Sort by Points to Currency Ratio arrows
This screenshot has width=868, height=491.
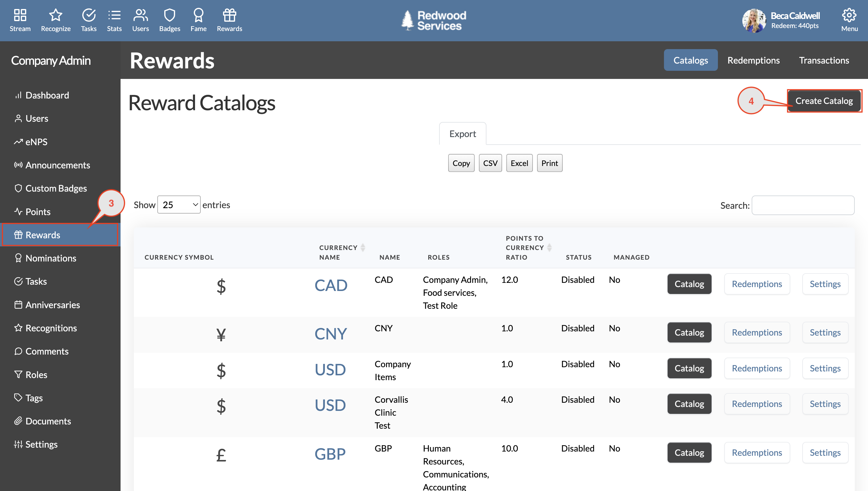coord(549,248)
